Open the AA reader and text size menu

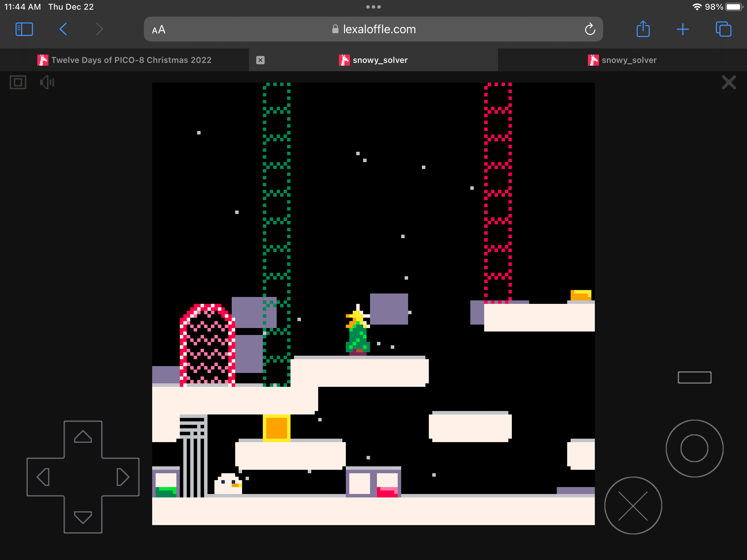tap(159, 30)
